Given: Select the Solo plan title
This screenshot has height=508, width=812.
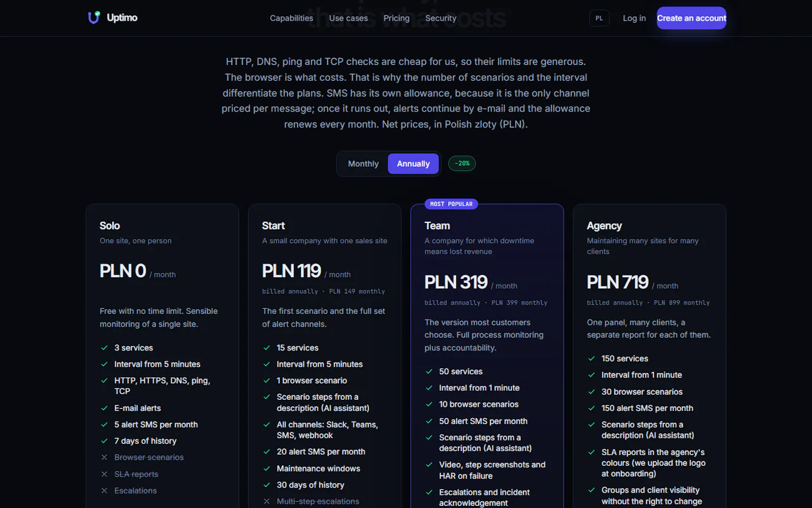Looking at the screenshot, I should click(110, 226).
